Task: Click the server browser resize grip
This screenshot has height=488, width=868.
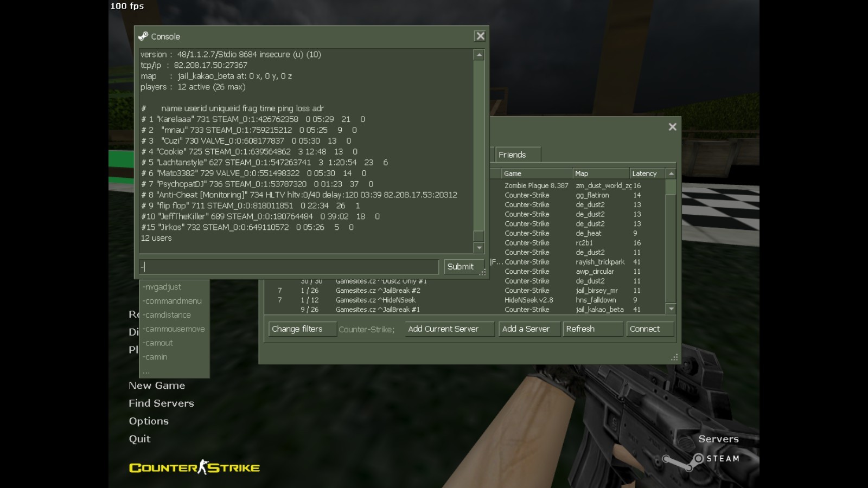Action: tap(674, 357)
